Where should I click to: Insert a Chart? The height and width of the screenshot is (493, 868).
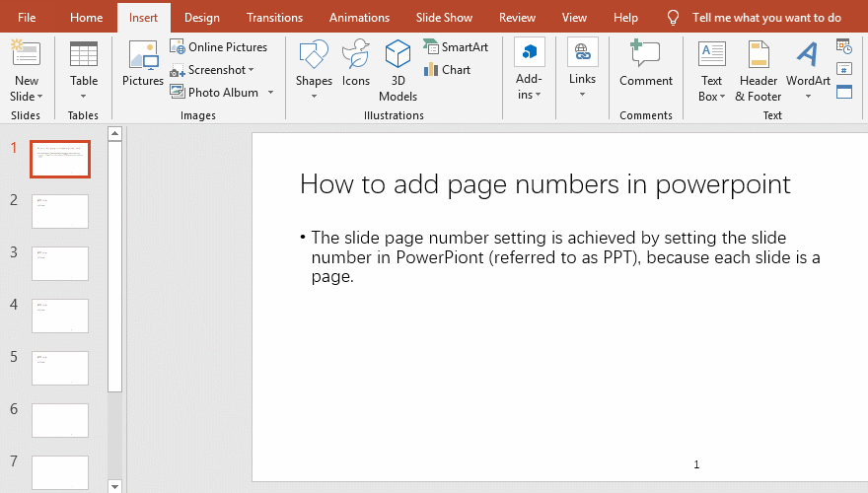[x=448, y=70]
